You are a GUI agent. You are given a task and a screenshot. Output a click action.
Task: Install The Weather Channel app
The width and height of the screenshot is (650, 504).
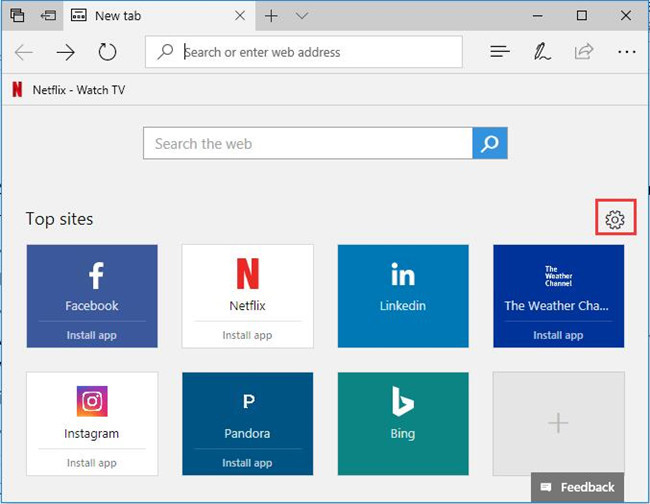tap(558, 335)
